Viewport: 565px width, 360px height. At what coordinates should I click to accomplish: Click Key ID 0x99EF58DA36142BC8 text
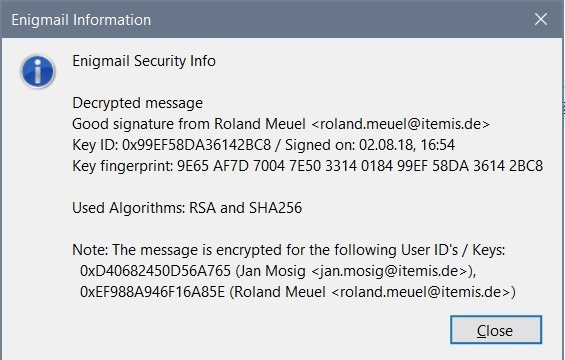(x=171, y=145)
